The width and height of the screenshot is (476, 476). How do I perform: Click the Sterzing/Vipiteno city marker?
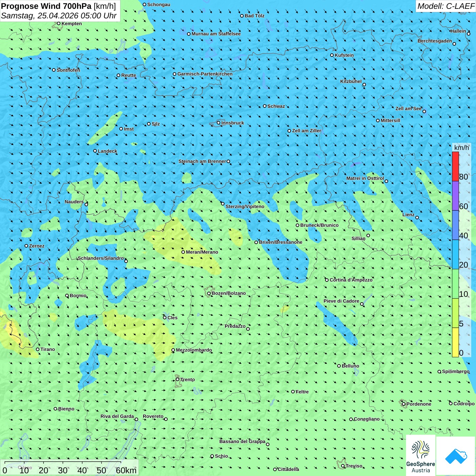[223, 204]
